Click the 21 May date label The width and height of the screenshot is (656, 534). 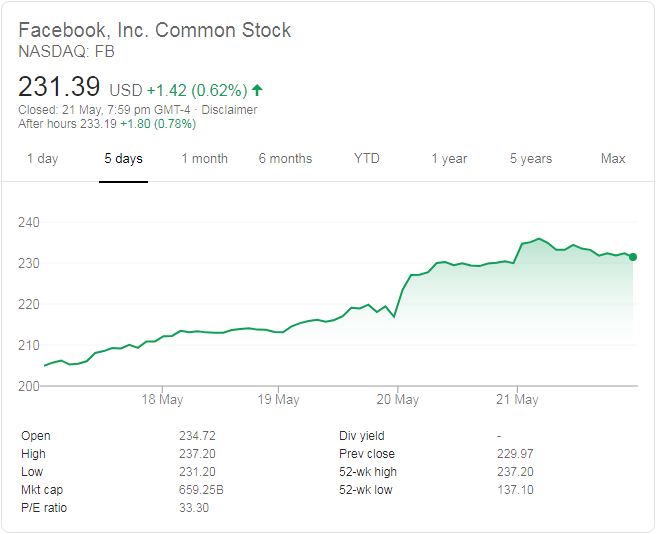516,400
